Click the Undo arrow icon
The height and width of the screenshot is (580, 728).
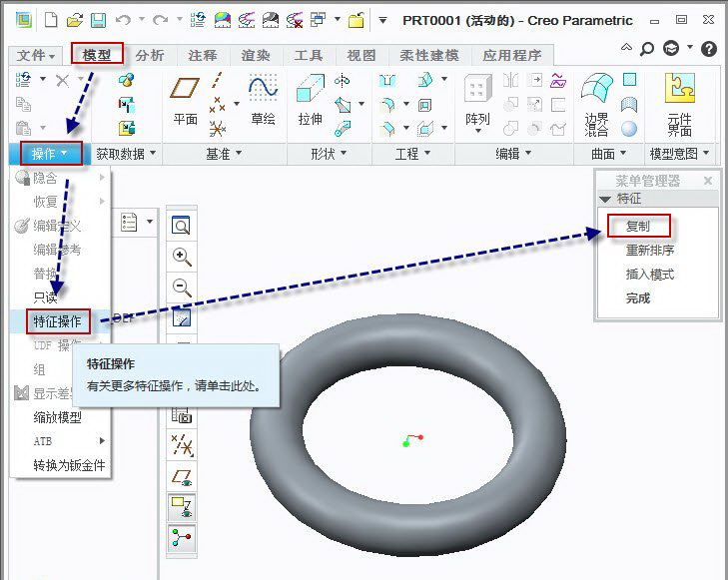point(123,20)
